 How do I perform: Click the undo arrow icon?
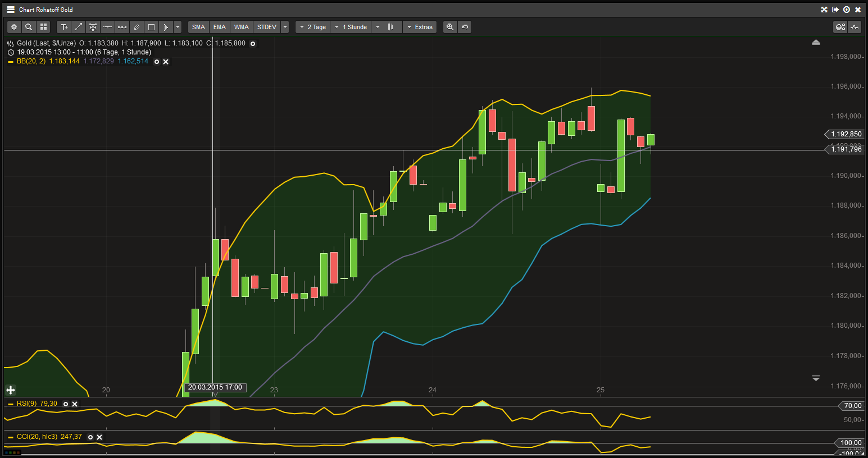click(x=465, y=27)
